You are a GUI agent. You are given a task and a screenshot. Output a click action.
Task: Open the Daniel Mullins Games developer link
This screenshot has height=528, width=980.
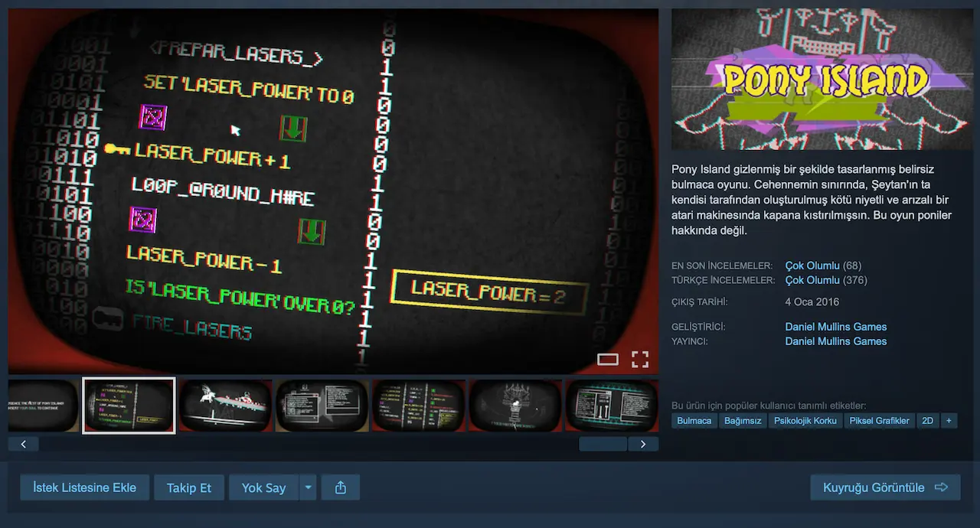(x=836, y=327)
